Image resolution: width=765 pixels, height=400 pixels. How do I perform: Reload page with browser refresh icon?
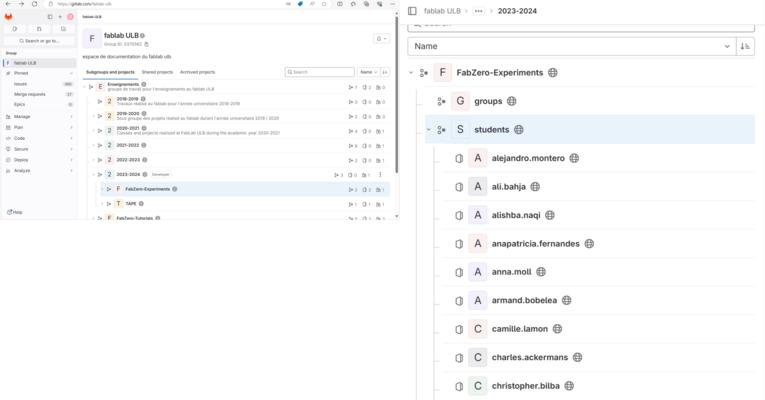[x=34, y=3]
